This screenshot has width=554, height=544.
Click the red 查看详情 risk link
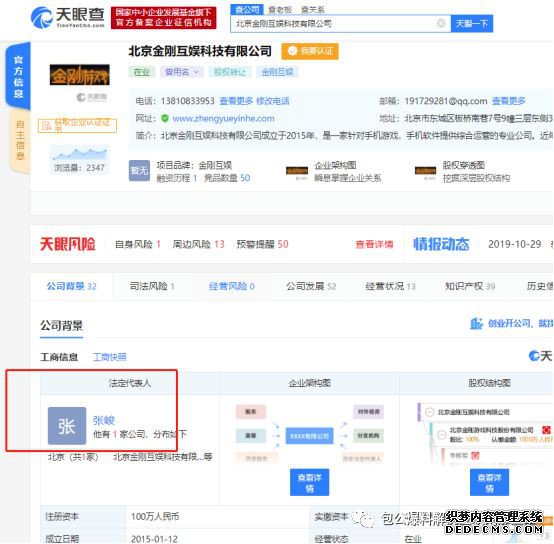click(x=374, y=244)
